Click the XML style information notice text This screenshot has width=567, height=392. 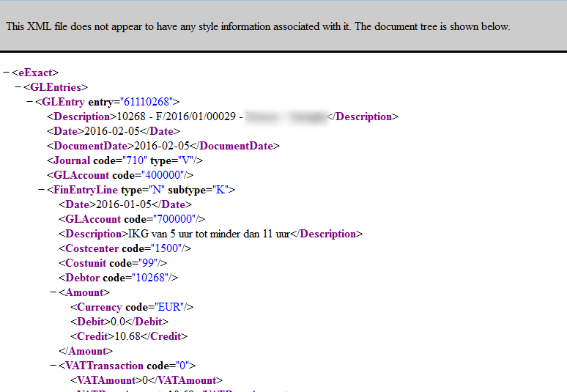pos(258,26)
